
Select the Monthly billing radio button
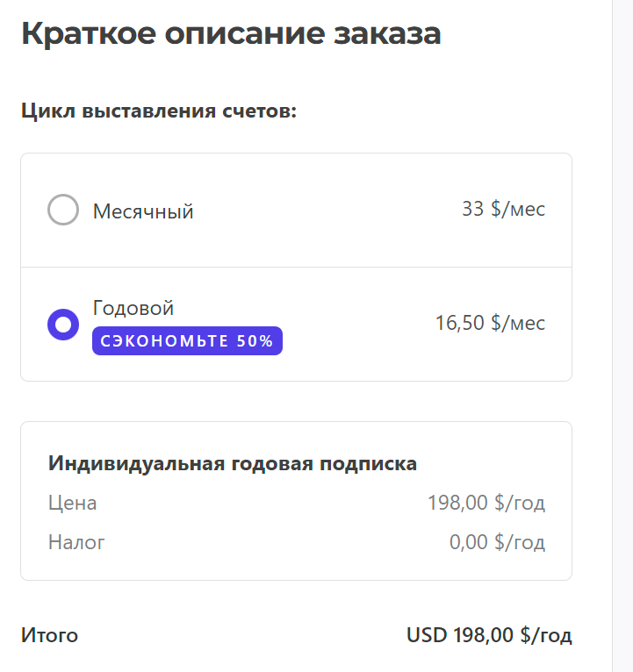[63, 211]
